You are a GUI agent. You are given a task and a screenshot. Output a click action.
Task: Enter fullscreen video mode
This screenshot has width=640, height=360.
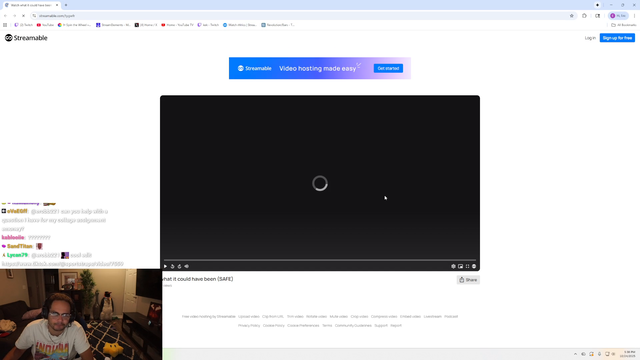tap(467, 266)
